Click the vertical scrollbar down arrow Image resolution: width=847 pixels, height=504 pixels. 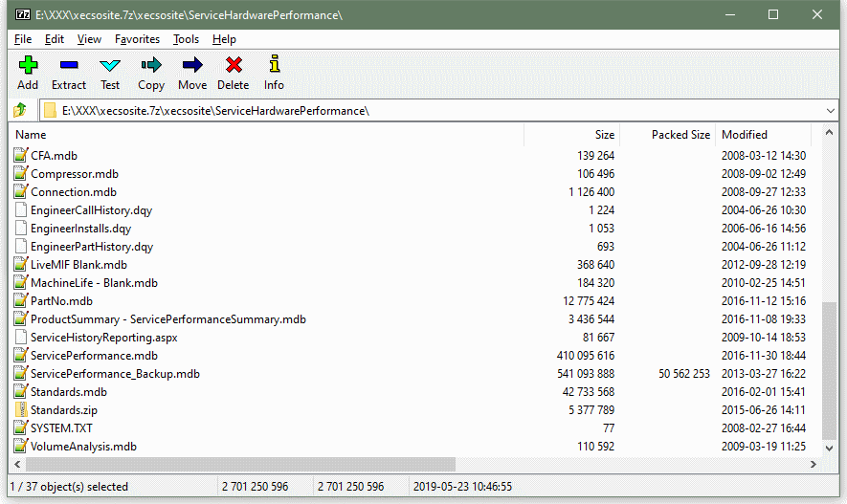(x=829, y=449)
